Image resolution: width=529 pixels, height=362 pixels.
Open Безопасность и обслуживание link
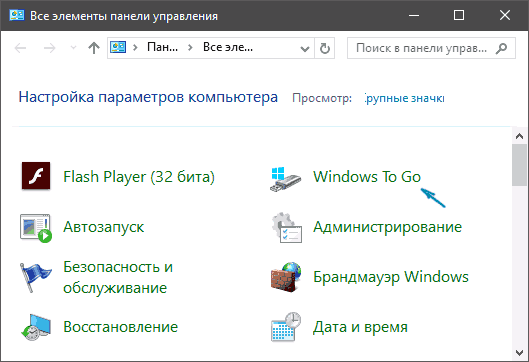click(x=118, y=277)
